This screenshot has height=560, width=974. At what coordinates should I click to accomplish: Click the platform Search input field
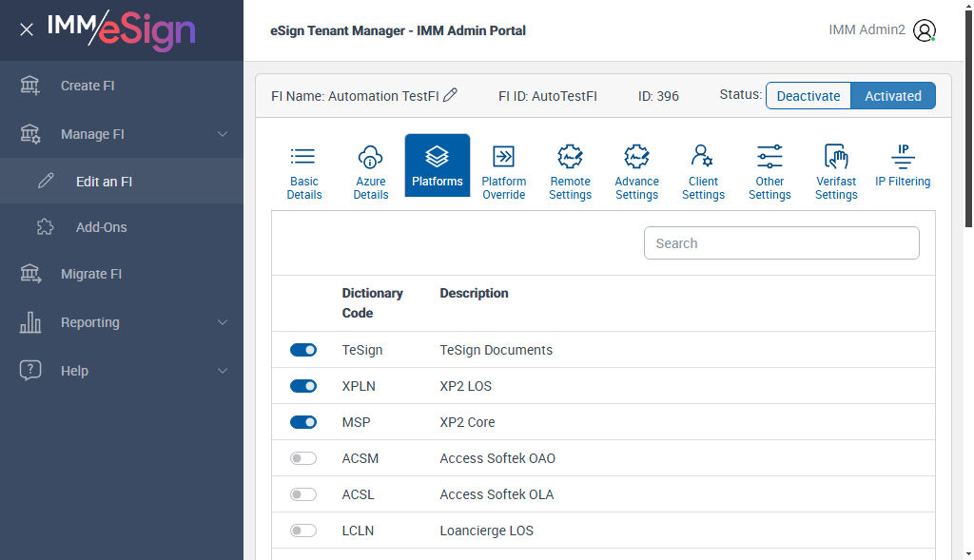point(781,243)
